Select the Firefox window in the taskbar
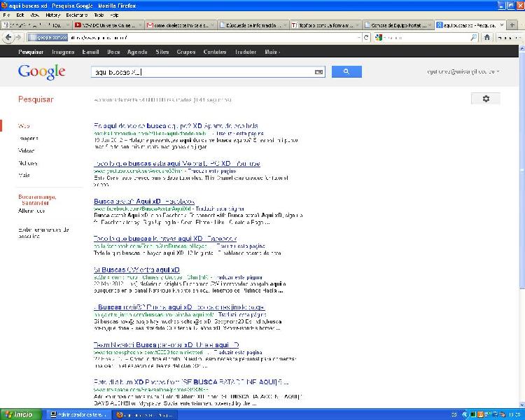The image size is (525, 420). pyautogui.click(x=146, y=414)
